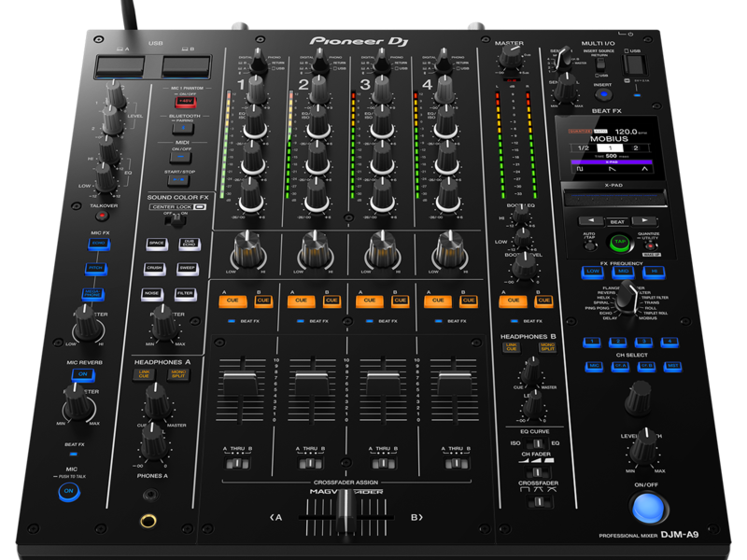Viewport: 747px width, 560px height.
Task: Activate the FILTER sound color FX
Action: (185, 294)
